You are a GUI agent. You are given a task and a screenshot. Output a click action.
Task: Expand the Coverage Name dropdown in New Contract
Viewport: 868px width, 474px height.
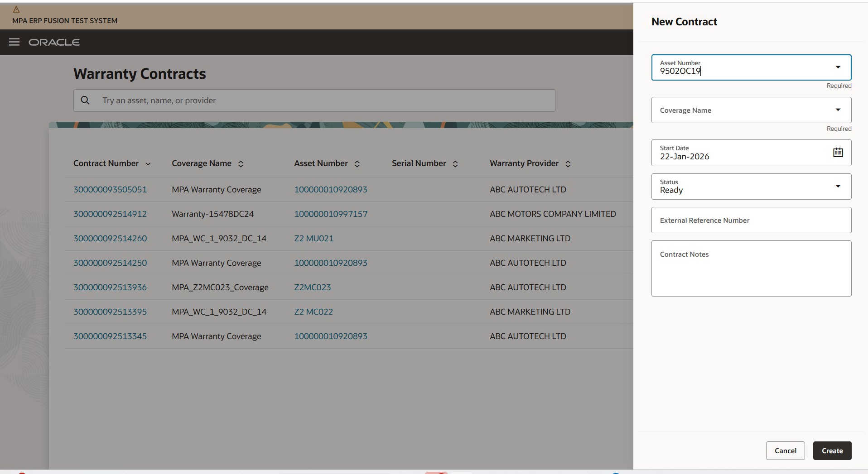838,110
